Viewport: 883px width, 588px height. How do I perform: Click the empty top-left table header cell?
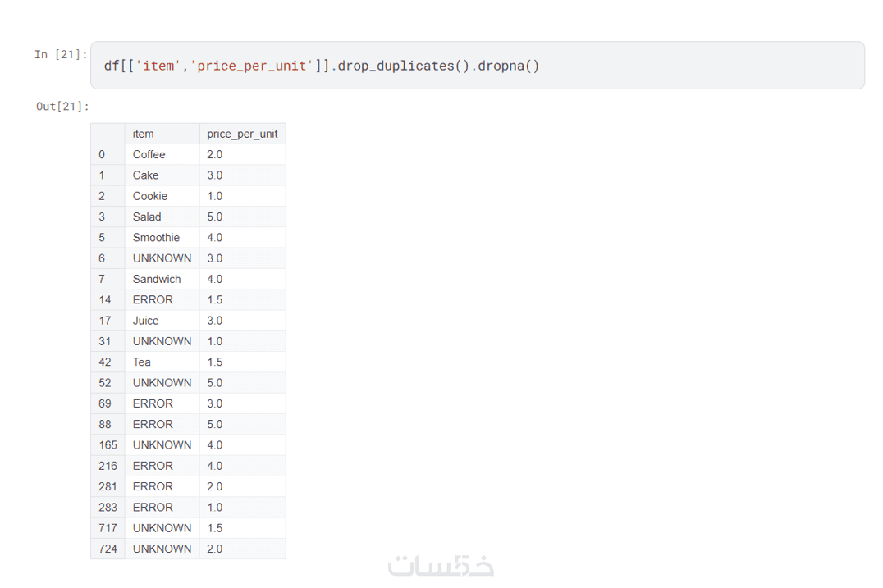coord(108,134)
